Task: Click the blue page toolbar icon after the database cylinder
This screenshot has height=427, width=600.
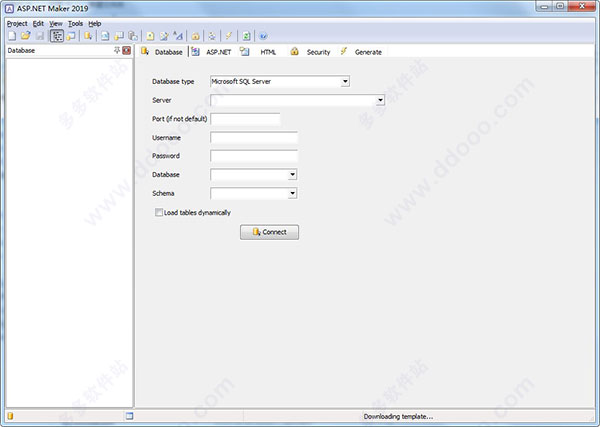Action: tap(105, 36)
